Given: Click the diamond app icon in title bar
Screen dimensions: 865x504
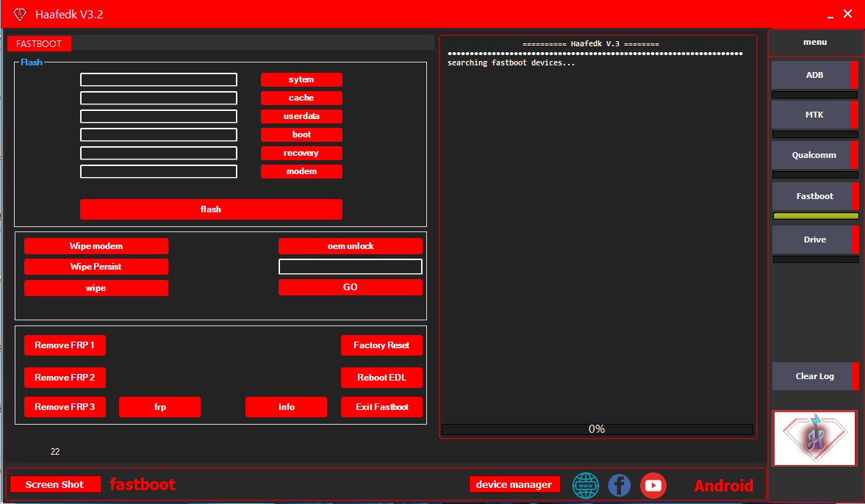Looking at the screenshot, I should tap(20, 14).
